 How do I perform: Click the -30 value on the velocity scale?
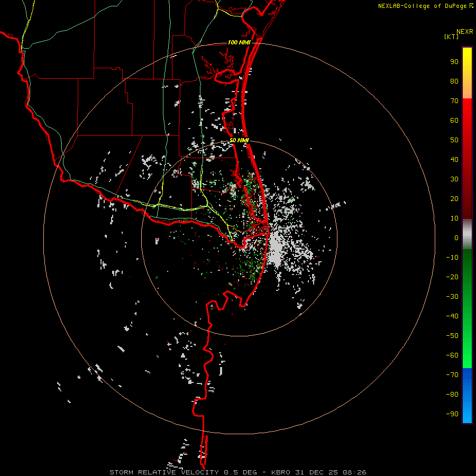(452, 297)
